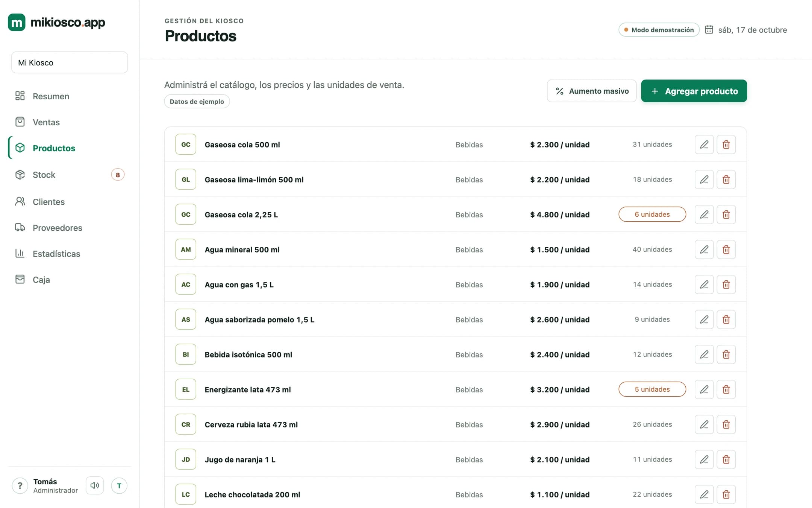Delete Agua saborizada pomelo 1,5 L
The height and width of the screenshot is (508, 812).
[726, 319]
